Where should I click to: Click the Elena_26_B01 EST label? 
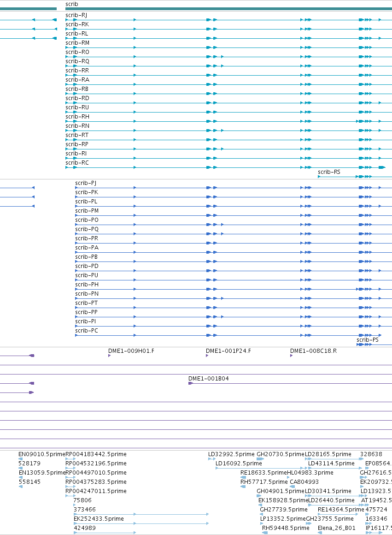coord(336,528)
